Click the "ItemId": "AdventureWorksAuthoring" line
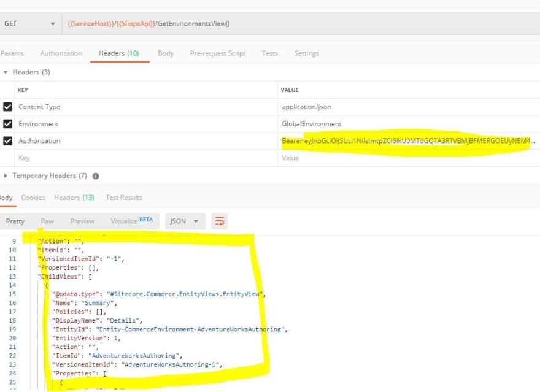 click(x=117, y=356)
